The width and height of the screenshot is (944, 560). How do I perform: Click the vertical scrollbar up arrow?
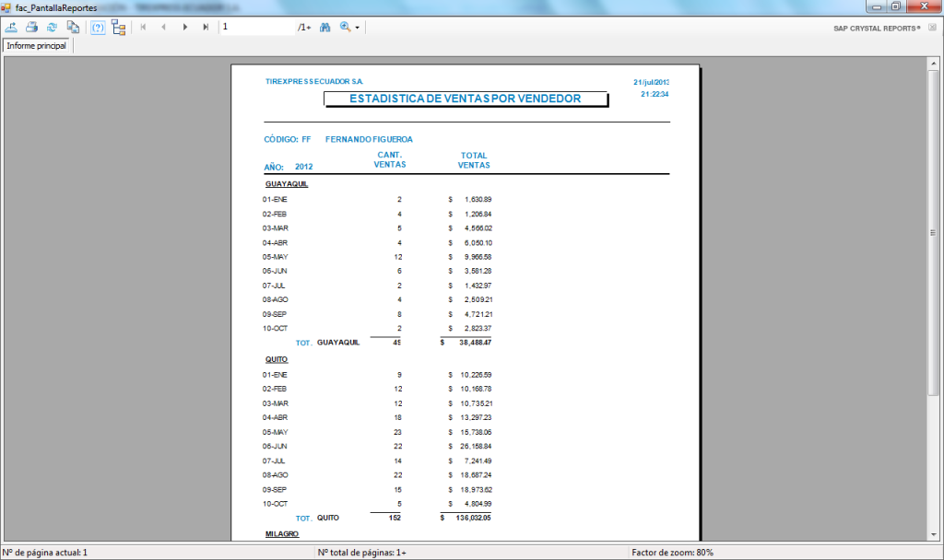(933, 64)
